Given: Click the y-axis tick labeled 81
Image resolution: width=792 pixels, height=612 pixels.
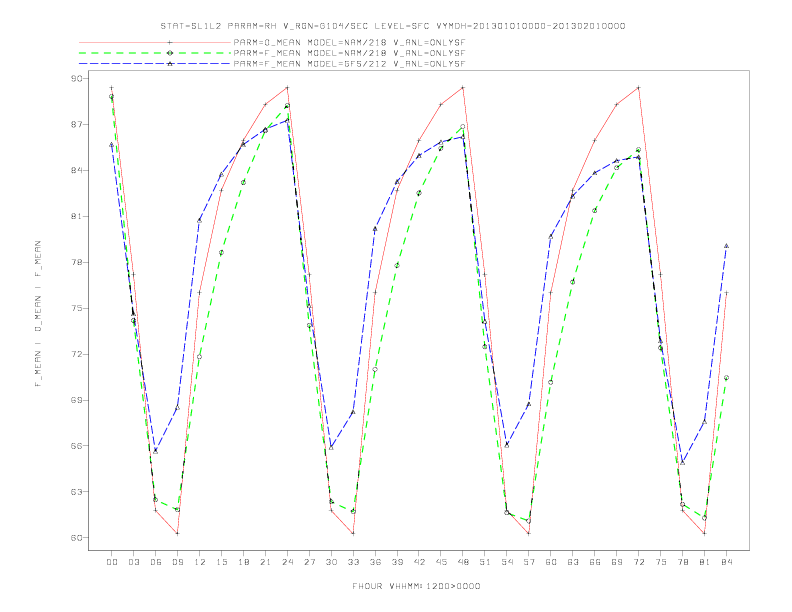Looking at the screenshot, I should coord(77,216).
